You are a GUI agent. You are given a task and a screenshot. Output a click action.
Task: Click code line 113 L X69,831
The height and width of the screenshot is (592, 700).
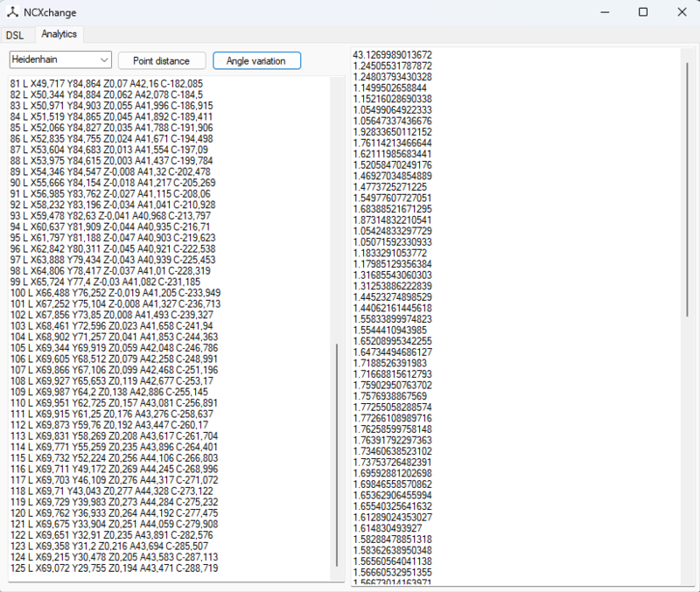tap(114, 435)
